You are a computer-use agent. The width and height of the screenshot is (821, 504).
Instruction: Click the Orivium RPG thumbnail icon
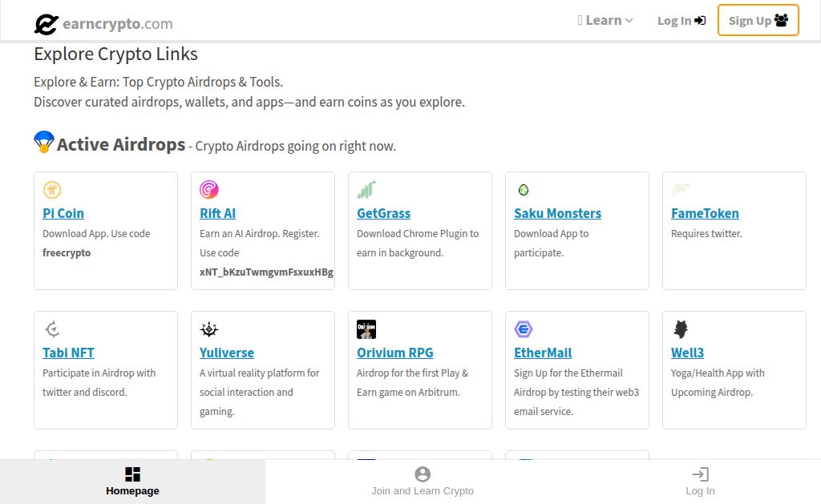(x=366, y=329)
